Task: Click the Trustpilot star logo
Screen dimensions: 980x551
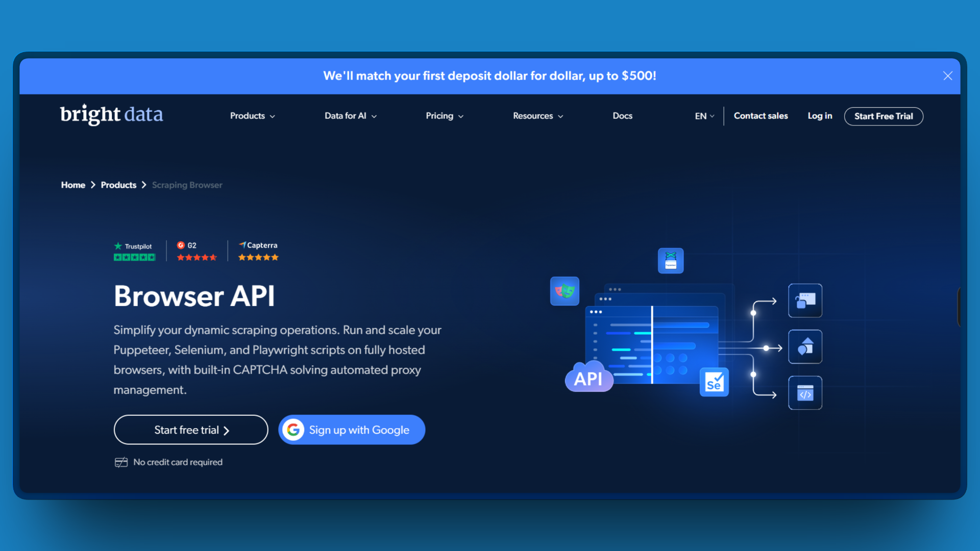Action: point(118,245)
